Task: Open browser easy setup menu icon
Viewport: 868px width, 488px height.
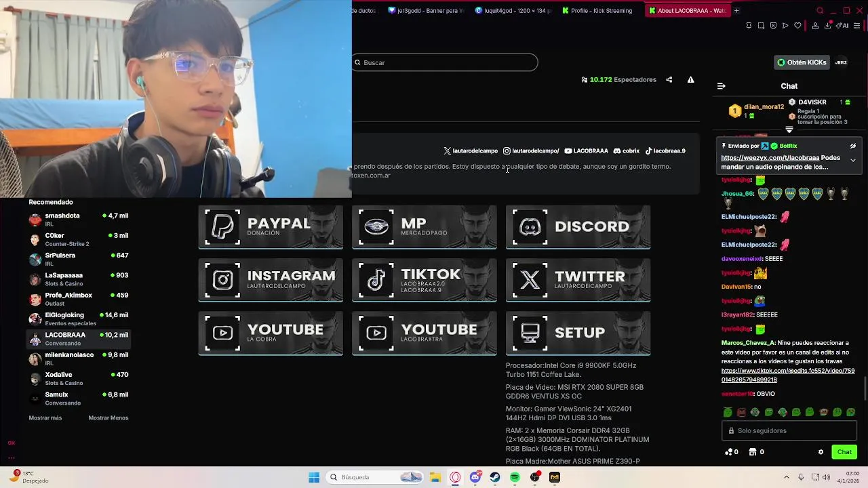Action: coord(857,26)
